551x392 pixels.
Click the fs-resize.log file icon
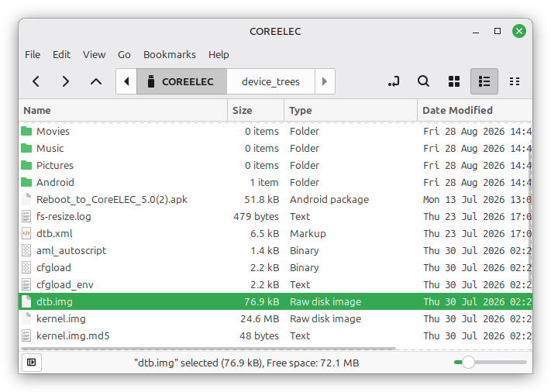pos(26,216)
